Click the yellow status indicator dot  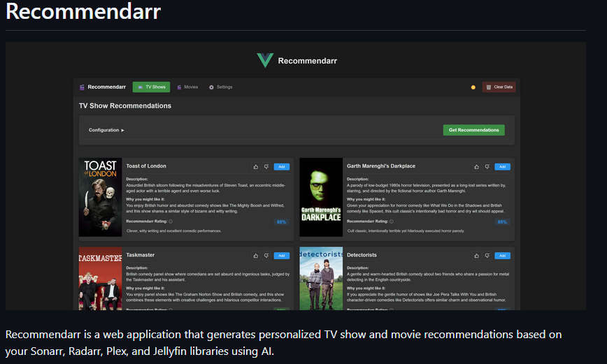[x=473, y=87]
